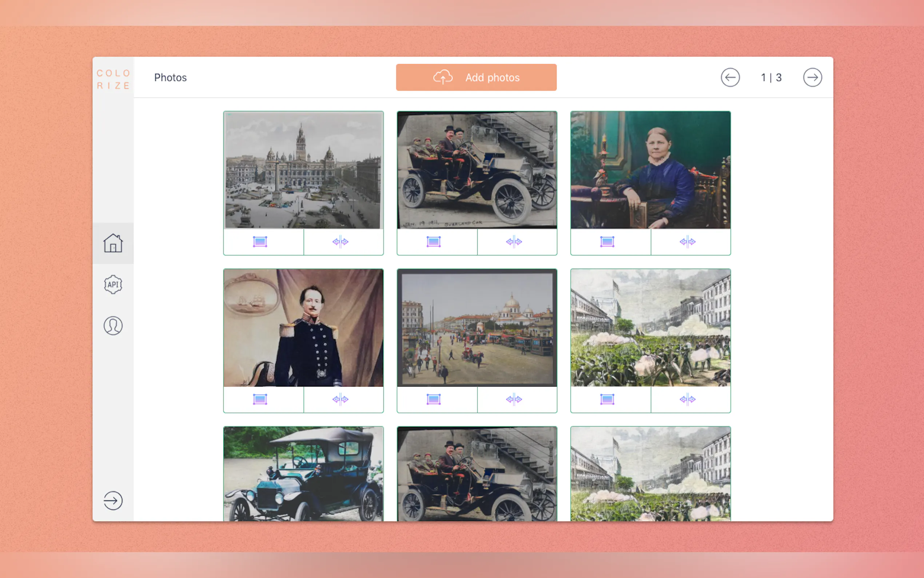The width and height of the screenshot is (924, 578).
Task: Open full view icon under uniformed officer portrait
Action: point(260,400)
